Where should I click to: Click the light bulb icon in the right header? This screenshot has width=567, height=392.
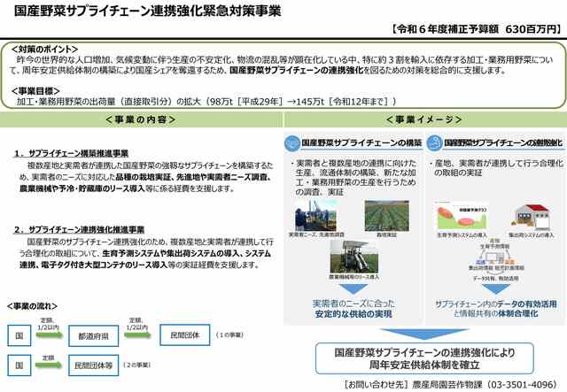pos(434,142)
